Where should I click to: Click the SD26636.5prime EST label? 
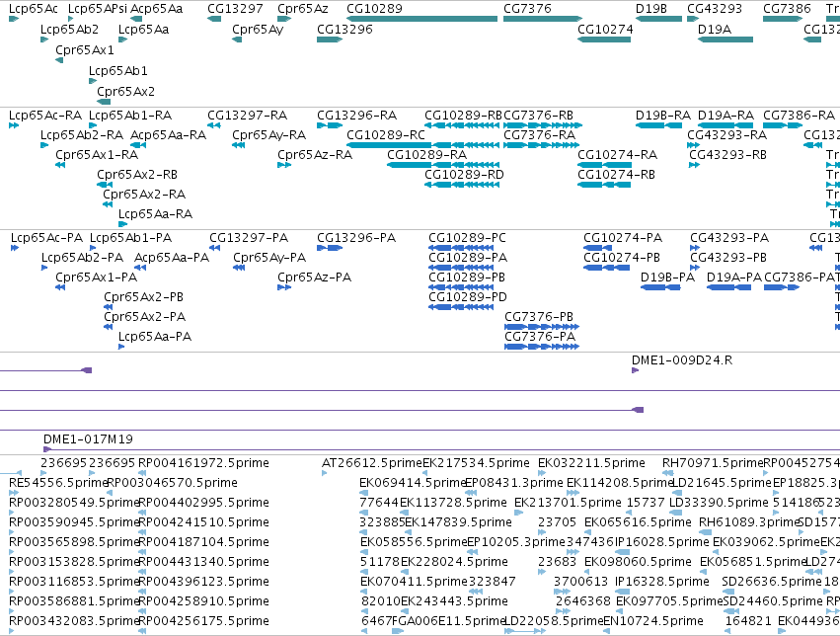point(772,582)
